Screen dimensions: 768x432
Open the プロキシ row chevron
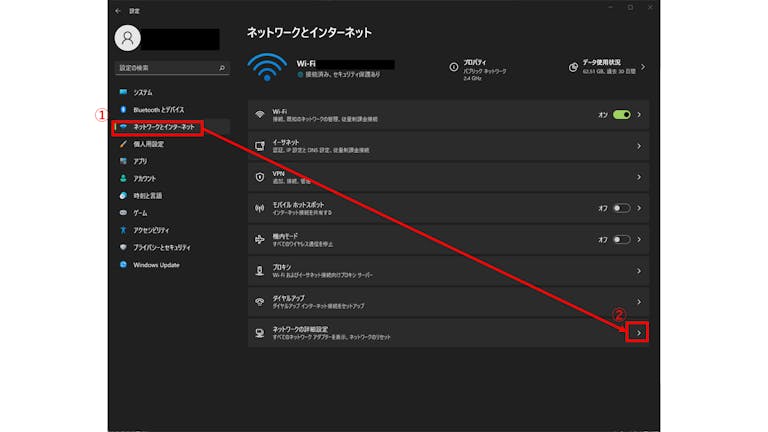point(639,271)
